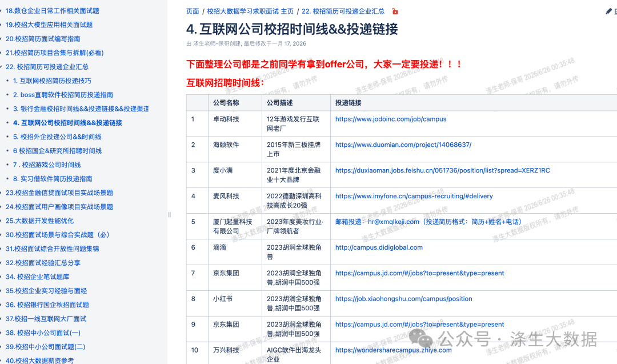
Task: Open tree item 19.校招大模型应用相关面试题
Action: [x=49, y=25]
